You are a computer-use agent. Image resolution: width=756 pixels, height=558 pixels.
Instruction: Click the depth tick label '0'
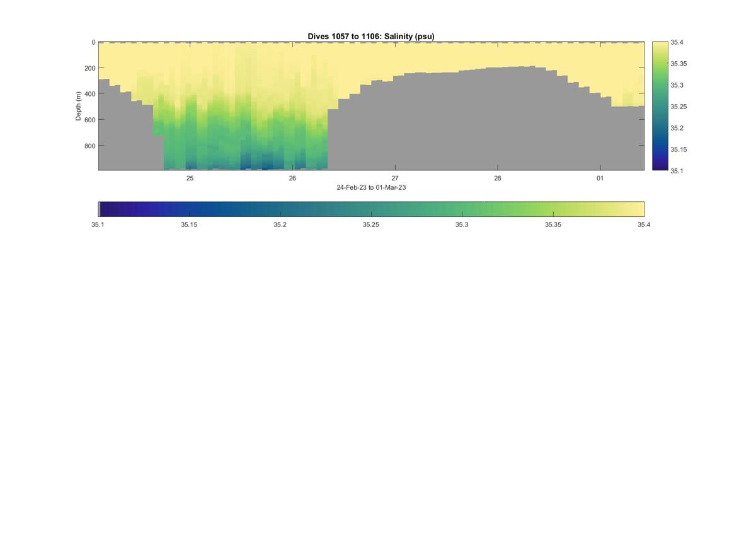coord(93,42)
